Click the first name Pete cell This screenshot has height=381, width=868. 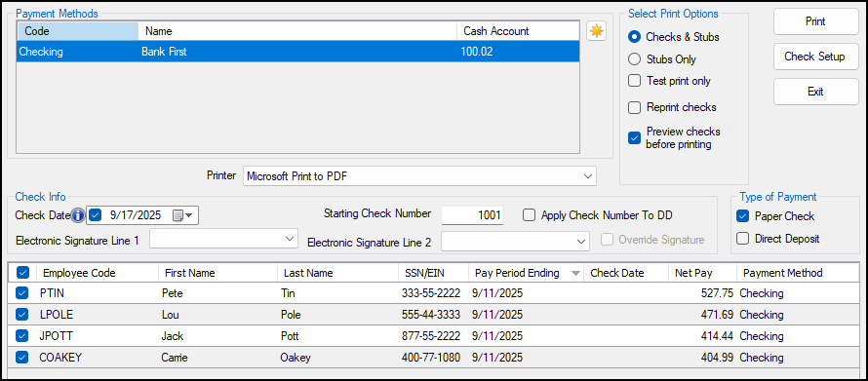click(173, 293)
